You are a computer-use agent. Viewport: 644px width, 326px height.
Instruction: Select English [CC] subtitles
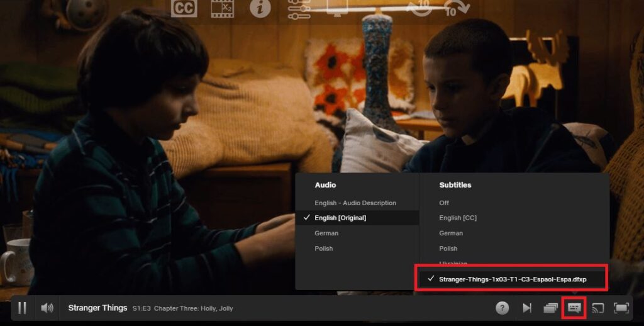point(458,218)
